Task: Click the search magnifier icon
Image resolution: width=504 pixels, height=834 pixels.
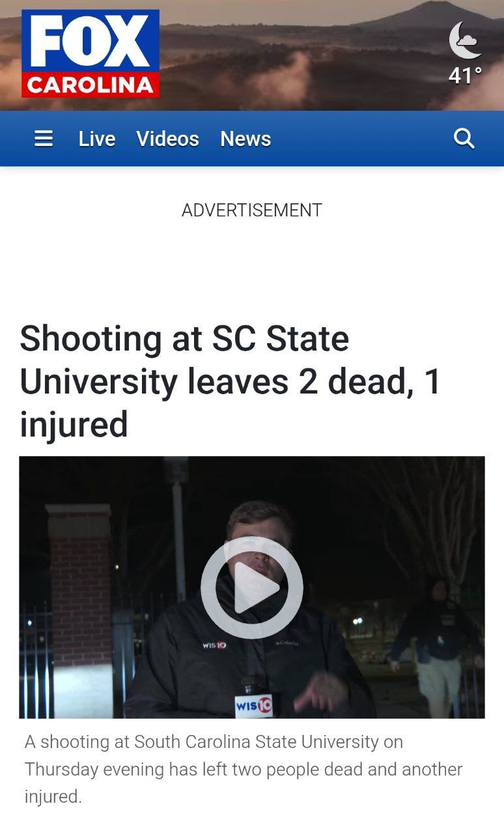Action: coord(464,139)
